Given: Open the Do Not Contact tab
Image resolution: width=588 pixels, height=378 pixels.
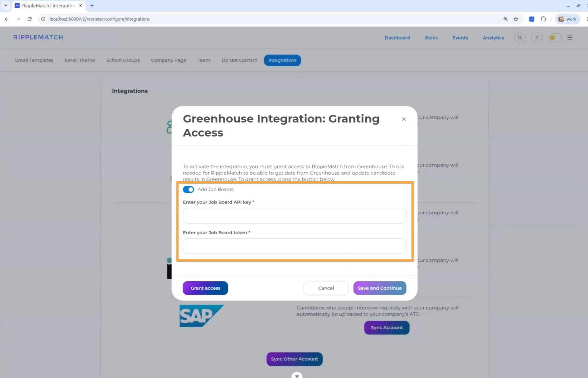Looking at the screenshot, I should pos(239,60).
